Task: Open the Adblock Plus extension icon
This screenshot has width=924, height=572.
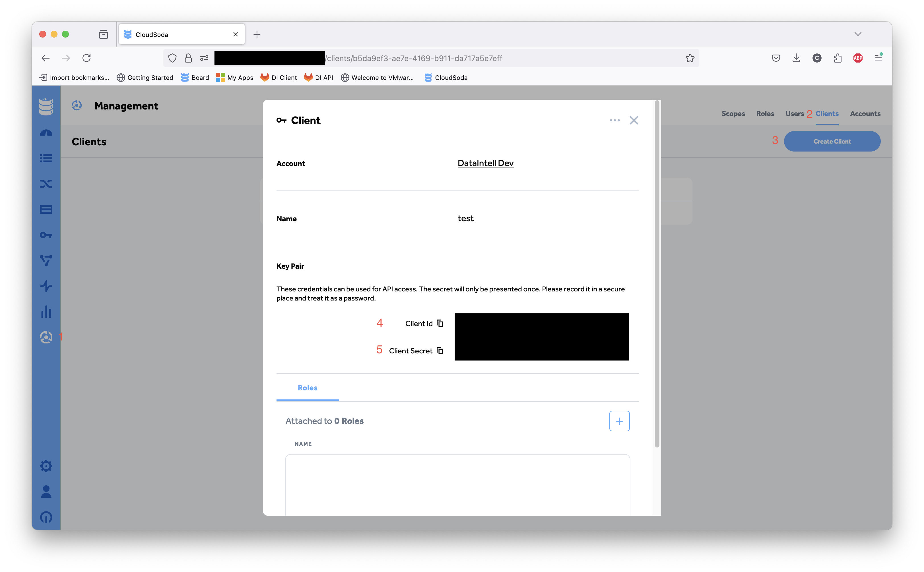Action: [x=858, y=58]
